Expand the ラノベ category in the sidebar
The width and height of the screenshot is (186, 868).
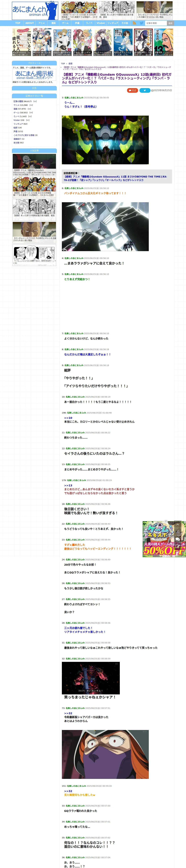click(30, 116)
